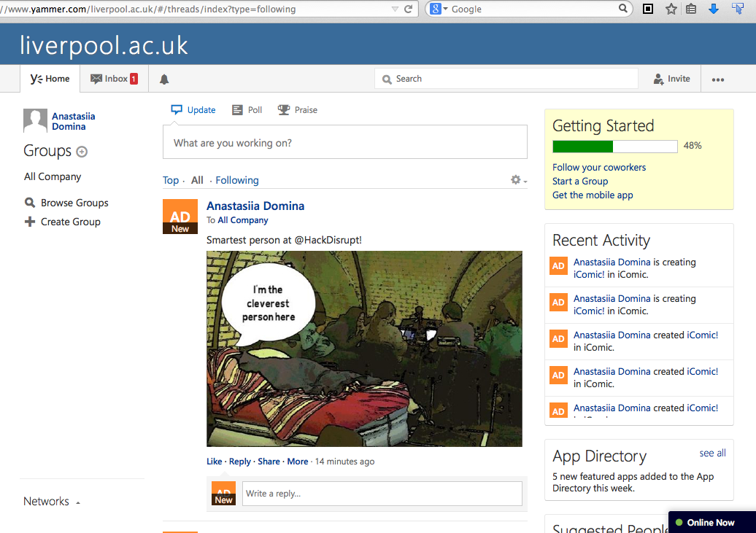Open the notifications bell
Viewport: 756px width, 533px height.
[x=164, y=79]
